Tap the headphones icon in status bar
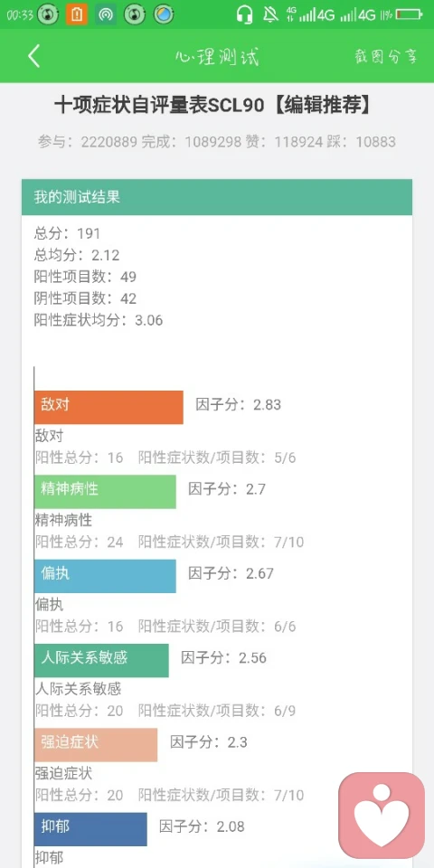 click(x=245, y=14)
